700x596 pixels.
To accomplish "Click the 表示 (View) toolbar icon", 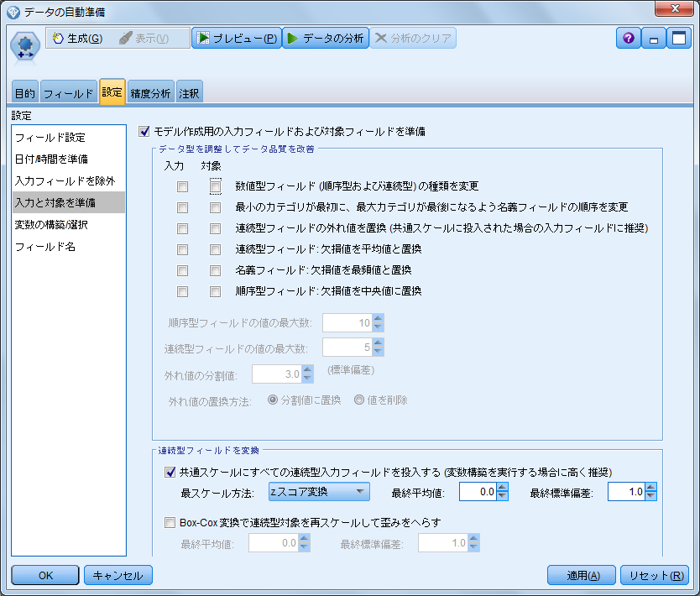I will pos(124,38).
